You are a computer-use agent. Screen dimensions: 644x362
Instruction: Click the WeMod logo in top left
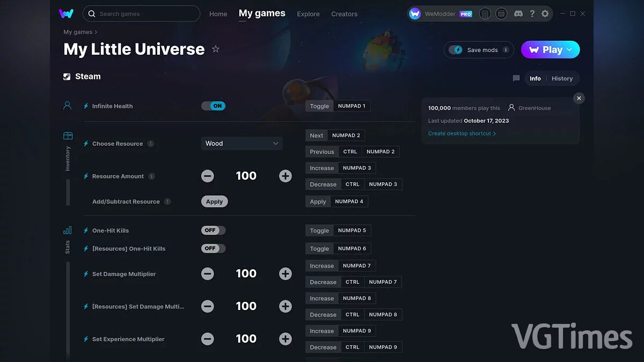pos(66,13)
